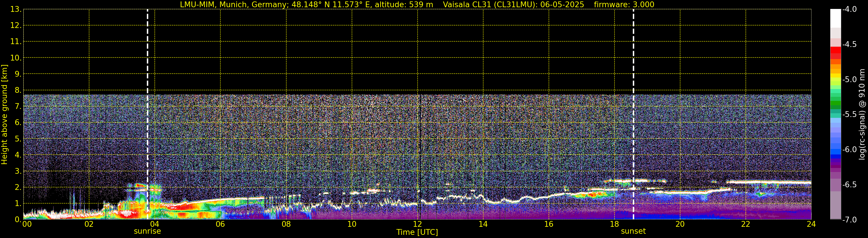
Task: Click the "7." height axis tick label
Action: click(x=18, y=107)
